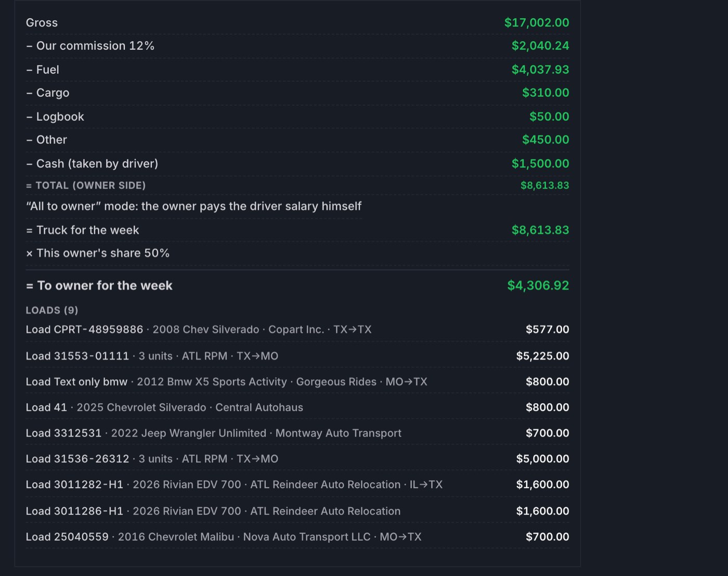Open Load CPRT-48959886 Chev Silverado row
728x576 pixels.
(x=297, y=329)
